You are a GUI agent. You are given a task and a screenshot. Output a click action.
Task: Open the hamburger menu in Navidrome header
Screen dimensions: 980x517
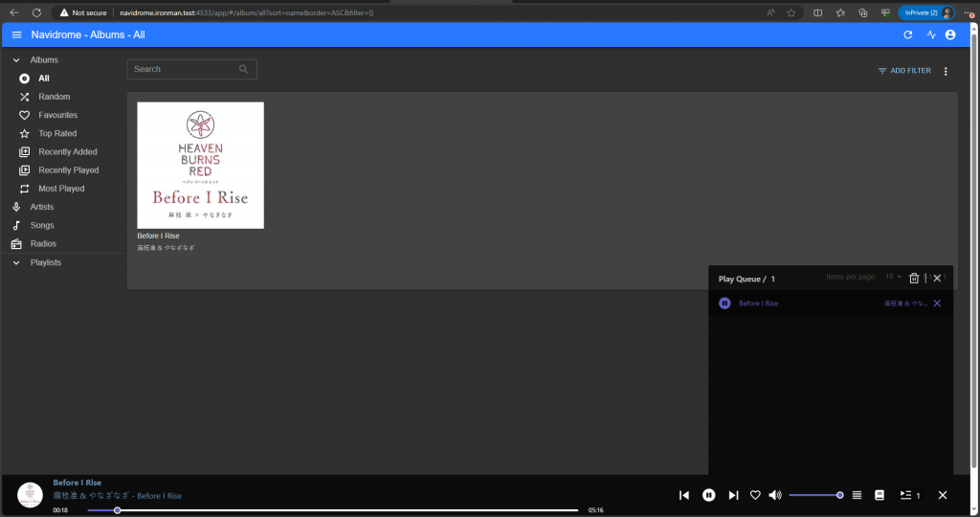coord(17,35)
